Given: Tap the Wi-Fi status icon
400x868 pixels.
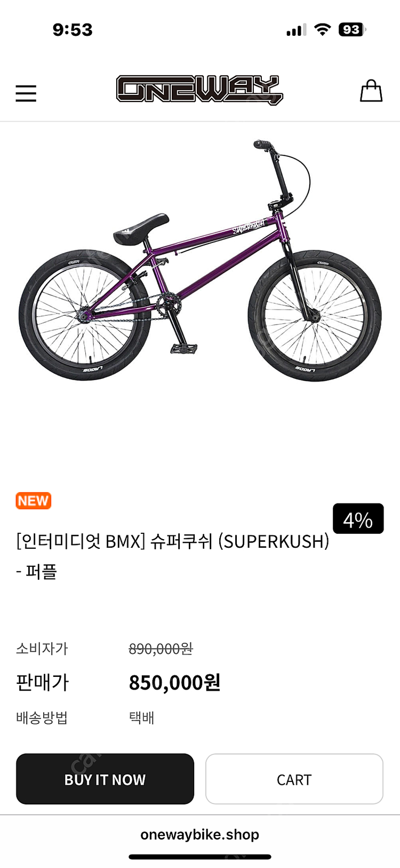Looking at the screenshot, I should click(x=322, y=29).
